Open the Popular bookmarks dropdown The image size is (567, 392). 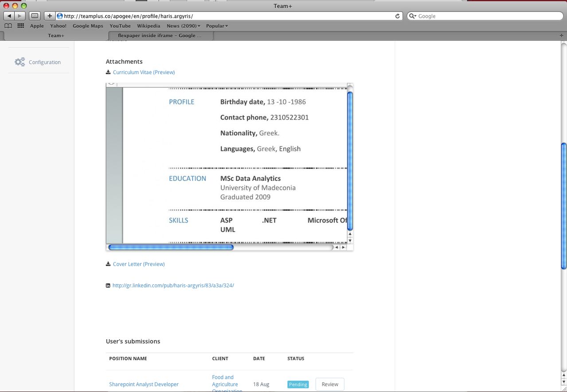[x=216, y=26]
